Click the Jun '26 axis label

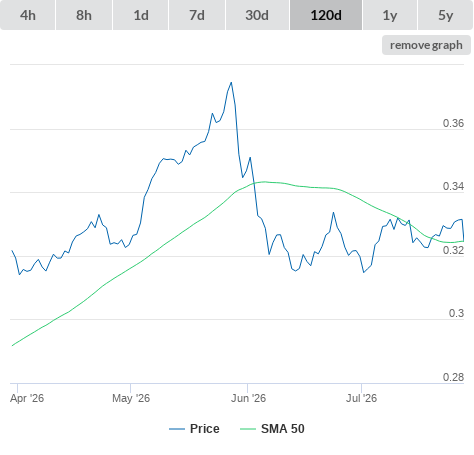248,398
